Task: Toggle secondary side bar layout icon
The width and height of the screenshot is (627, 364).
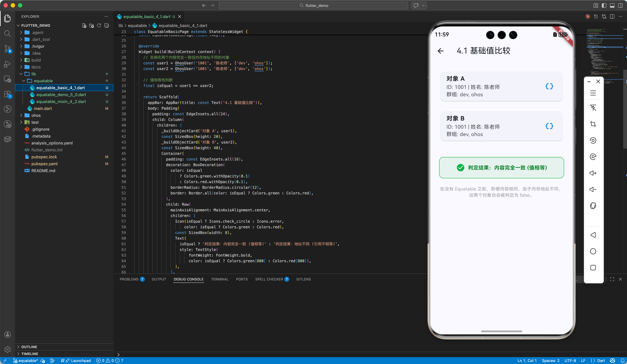Action: [620, 5]
